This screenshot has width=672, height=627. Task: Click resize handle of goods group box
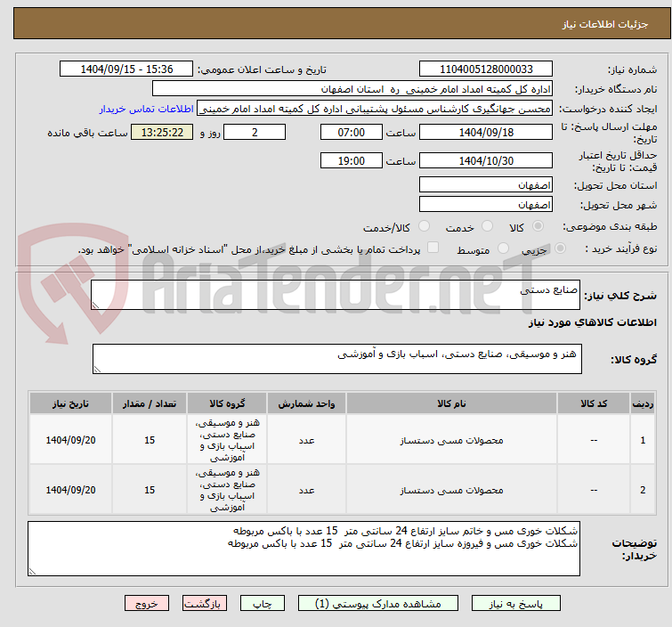click(97, 370)
